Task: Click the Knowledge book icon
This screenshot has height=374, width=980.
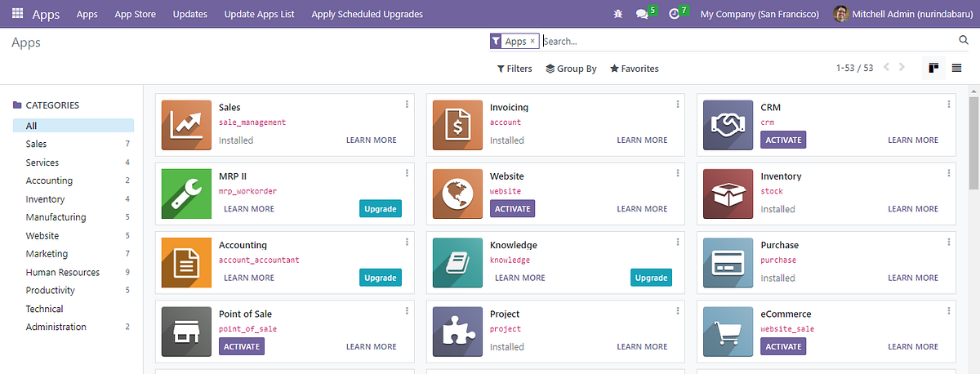Action: (457, 262)
